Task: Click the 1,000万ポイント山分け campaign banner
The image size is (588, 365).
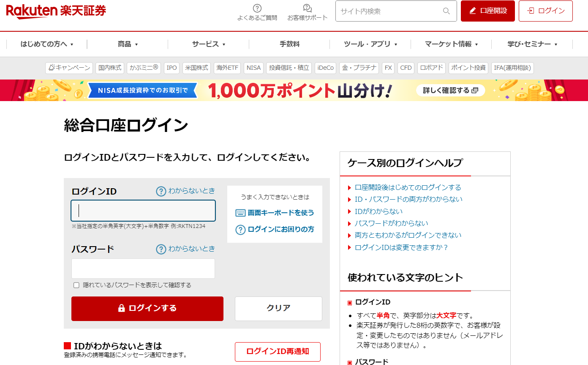Action: [x=294, y=90]
